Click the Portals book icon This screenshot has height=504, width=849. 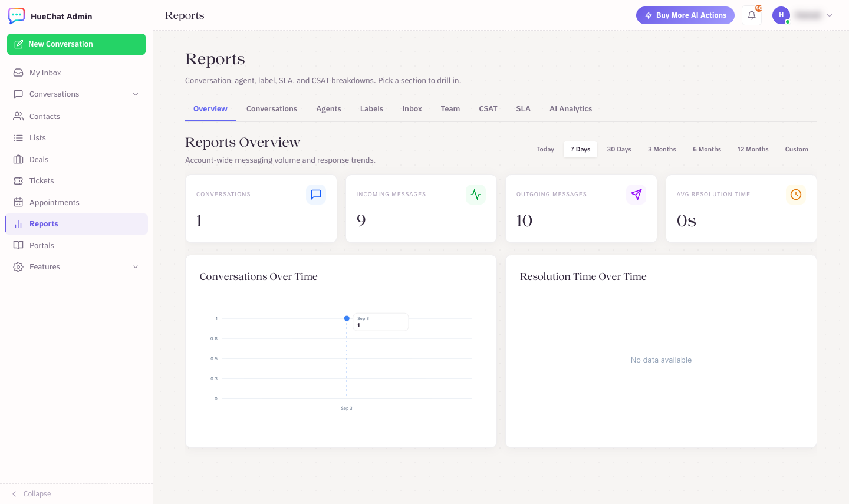coord(18,245)
